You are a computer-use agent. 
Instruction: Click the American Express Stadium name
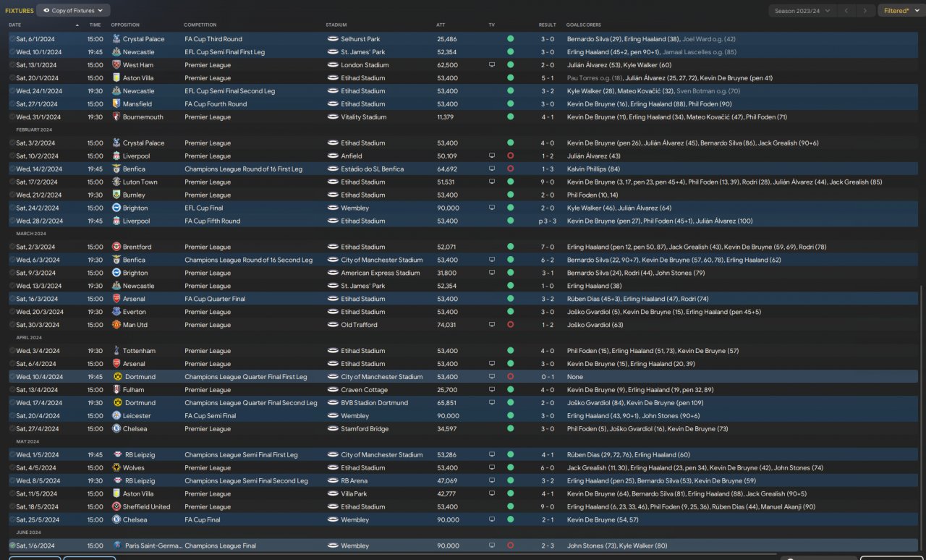click(381, 273)
